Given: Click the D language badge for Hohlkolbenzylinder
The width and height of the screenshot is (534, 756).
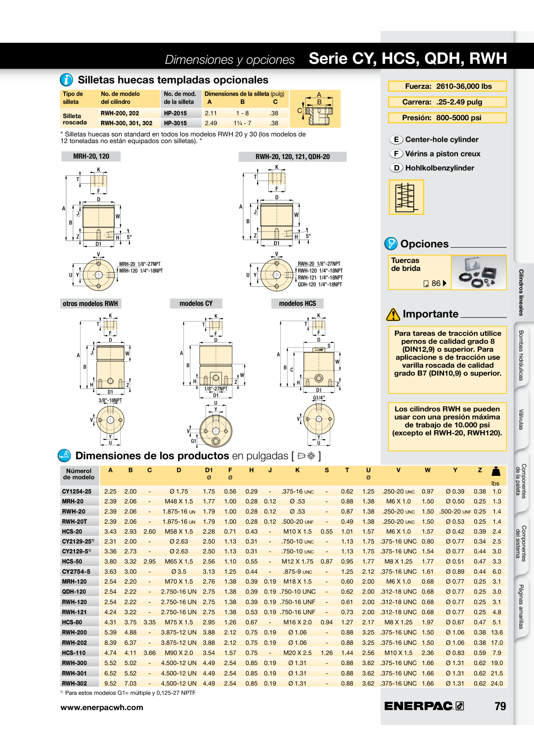Looking at the screenshot, I should [396, 168].
